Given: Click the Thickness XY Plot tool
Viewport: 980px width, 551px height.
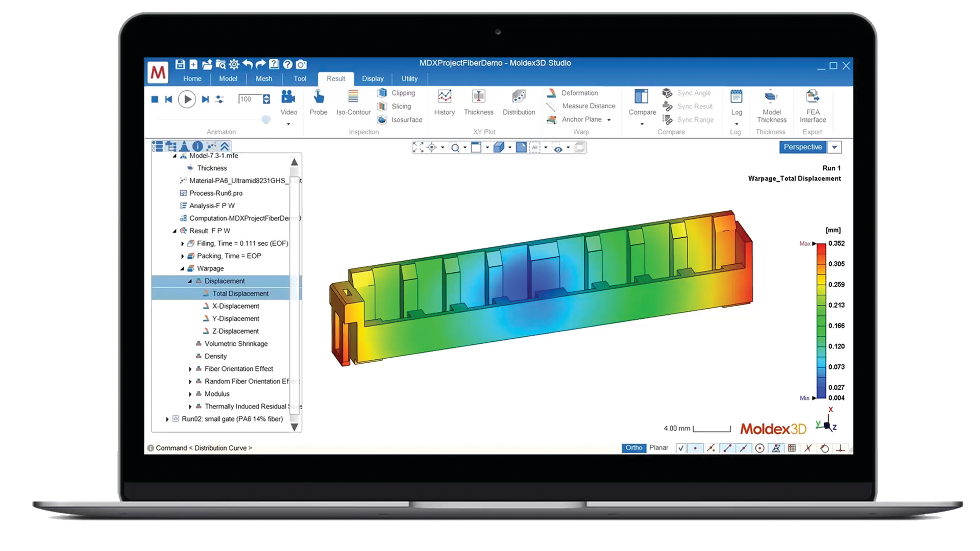Looking at the screenshot, I should [x=478, y=102].
